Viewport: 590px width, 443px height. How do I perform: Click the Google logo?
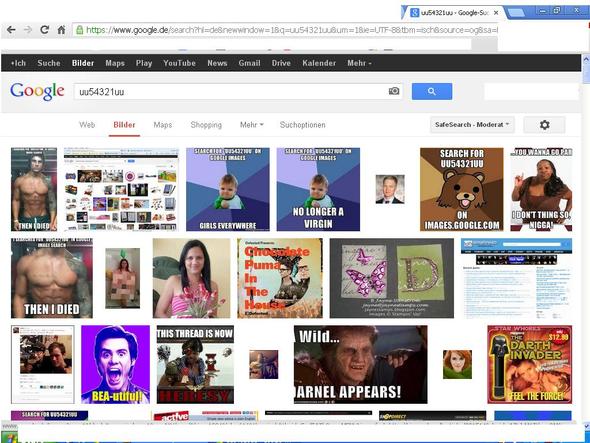37,91
